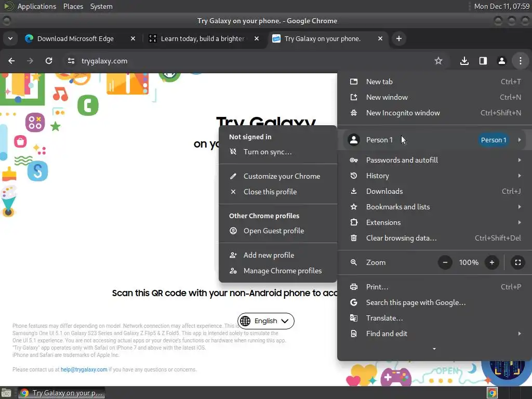Open a New Incognito window
This screenshot has width=532, height=399.
[434, 113]
